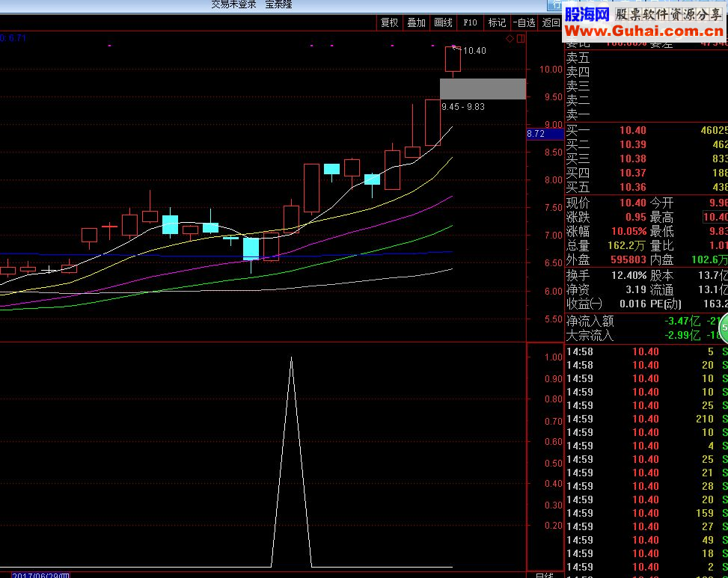Screen dimensions: 728x578
Task: Click the 股本 label
Action: point(661,276)
